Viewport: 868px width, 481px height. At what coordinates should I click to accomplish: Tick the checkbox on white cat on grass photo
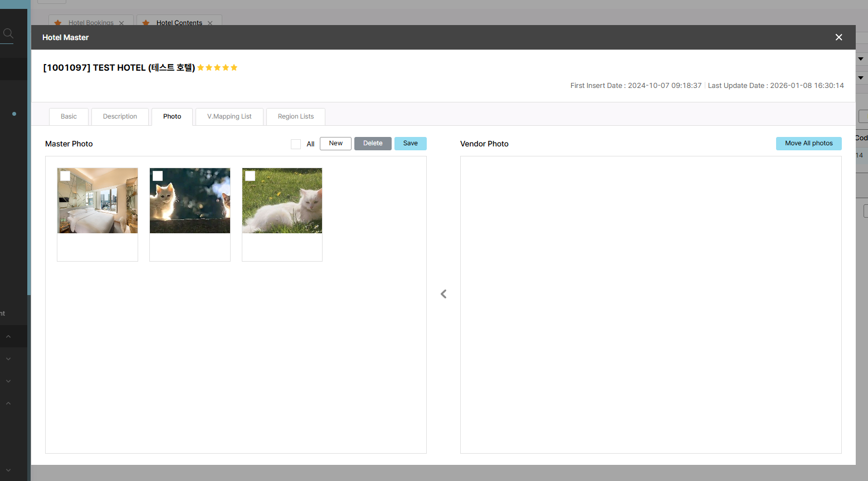coord(250,176)
